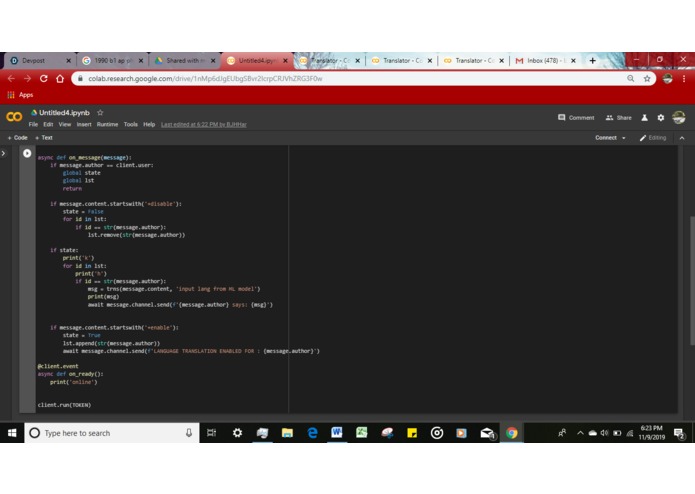Expand the left sidebar panel arrow

click(x=4, y=153)
